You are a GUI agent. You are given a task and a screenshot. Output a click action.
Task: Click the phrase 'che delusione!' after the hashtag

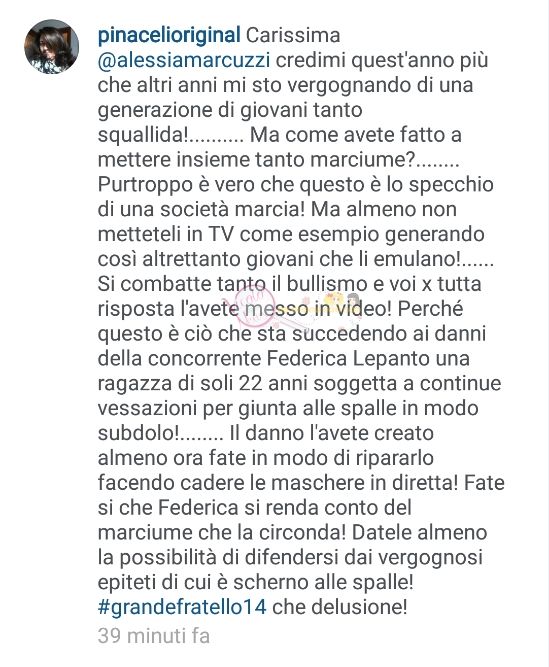pyautogui.click(x=340, y=607)
